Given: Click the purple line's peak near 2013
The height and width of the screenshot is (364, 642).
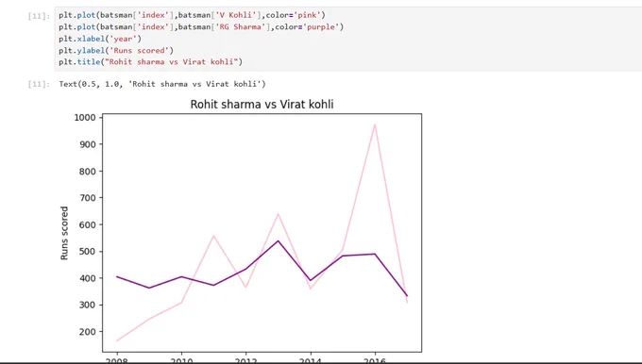Looking at the screenshot, I should coord(278,240).
